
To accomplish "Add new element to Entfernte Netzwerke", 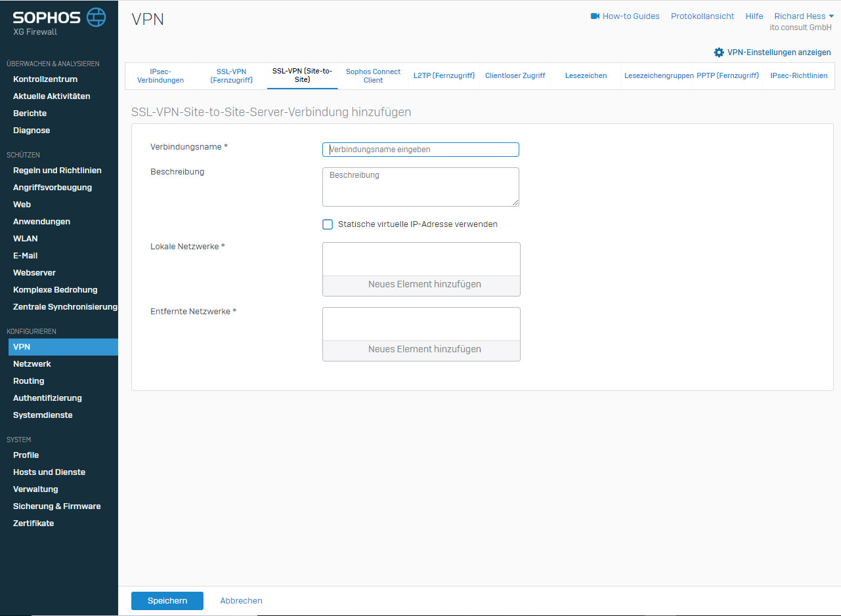I will tap(424, 350).
